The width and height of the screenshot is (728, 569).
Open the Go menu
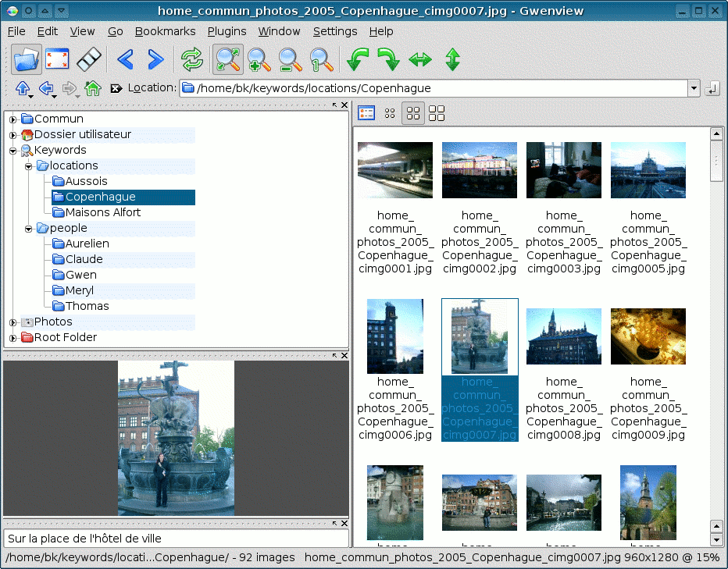115,31
